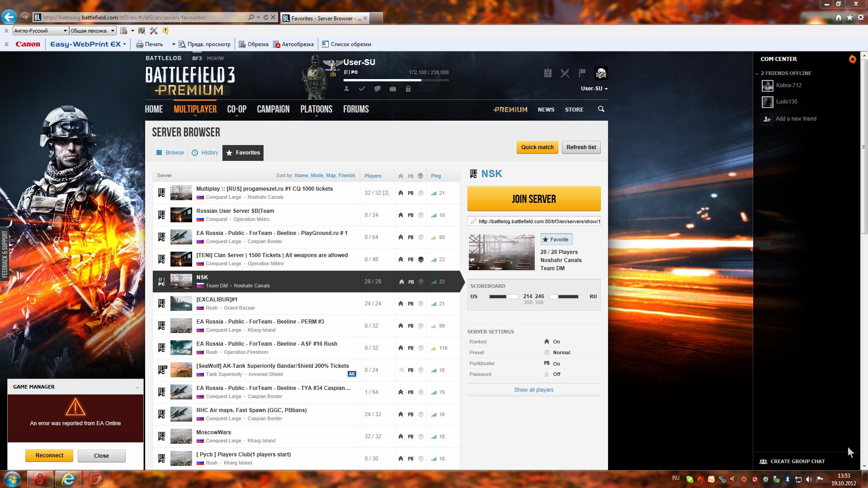The height and width of the screenshot is (488, 868).
Task: Click the Show all players link
Action: point(533,390)
